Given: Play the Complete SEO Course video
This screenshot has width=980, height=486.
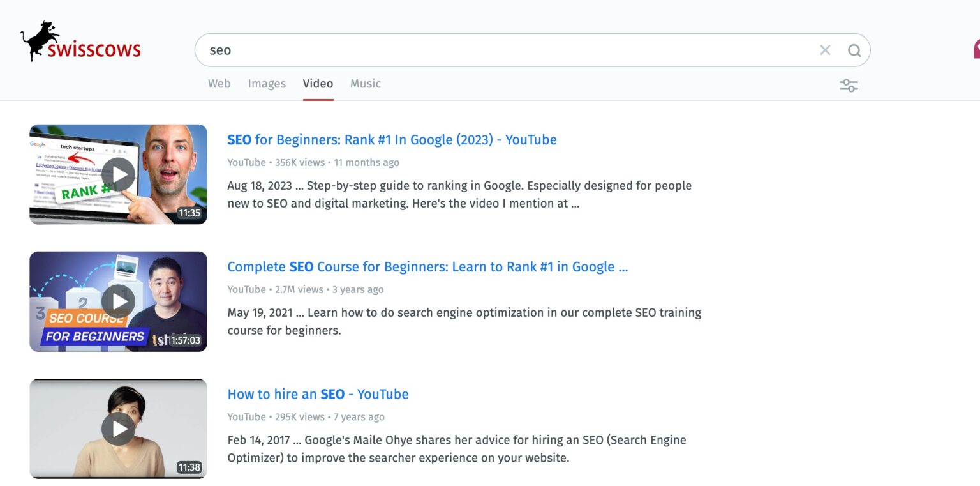Looking at the screenshot, I should click(118, 301).
